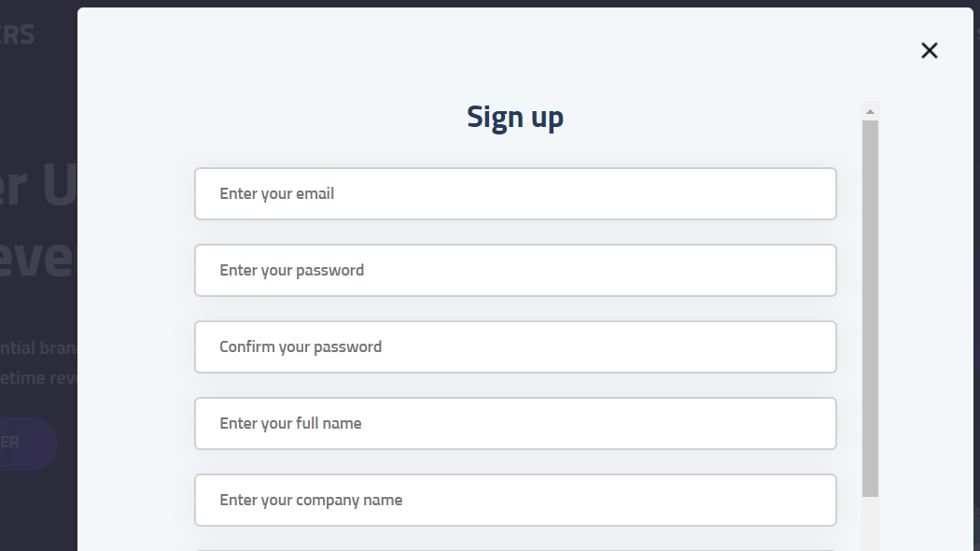Click the dimmed hero headline's first line

pyautogui.click(x=39, y=187)
